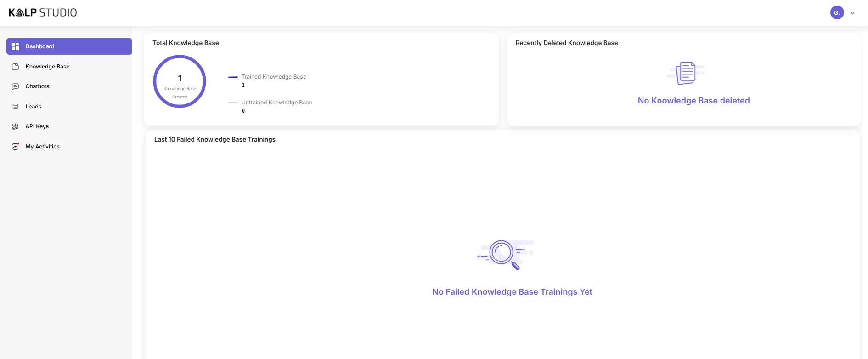Screen dimensions: 868x359
Task: Select Leads in the sidebar
Action: (34, 107)
